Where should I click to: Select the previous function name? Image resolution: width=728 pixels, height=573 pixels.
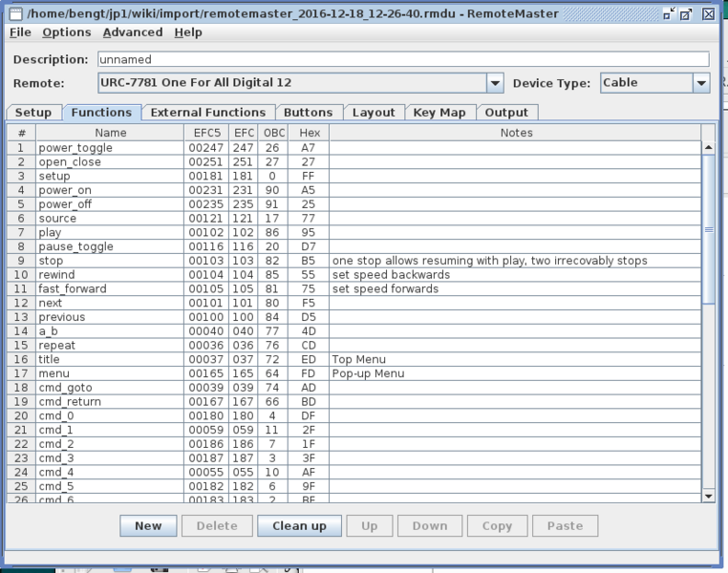click(110, 317)
